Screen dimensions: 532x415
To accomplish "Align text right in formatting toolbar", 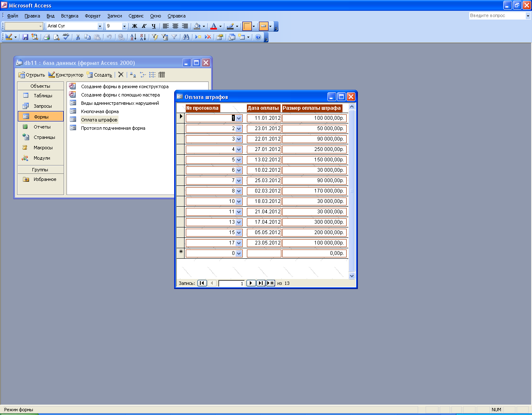I will (x=185, y=26).
